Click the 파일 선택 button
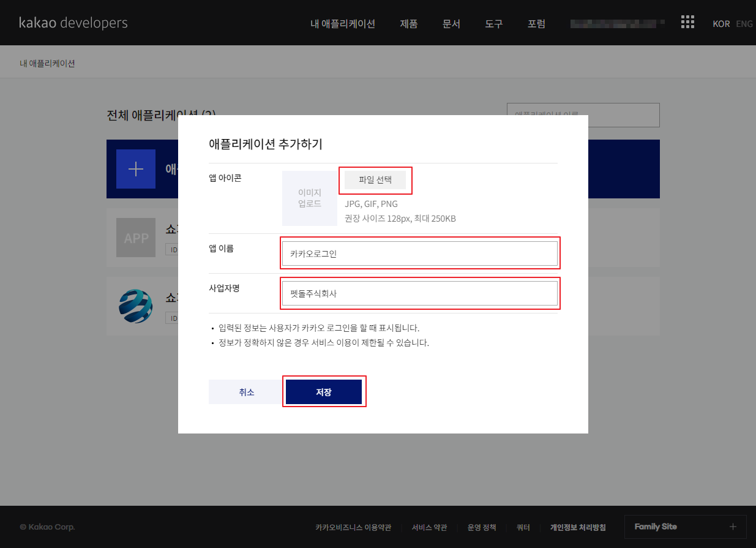The image size is (756, 548). [x=375, y=180]
